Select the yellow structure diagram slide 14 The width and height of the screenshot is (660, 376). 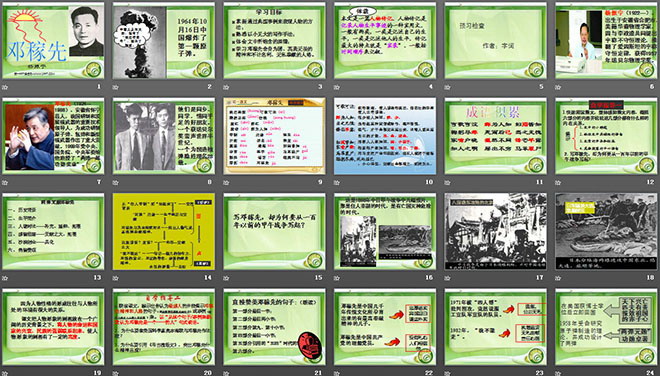[x=164, y=232]
